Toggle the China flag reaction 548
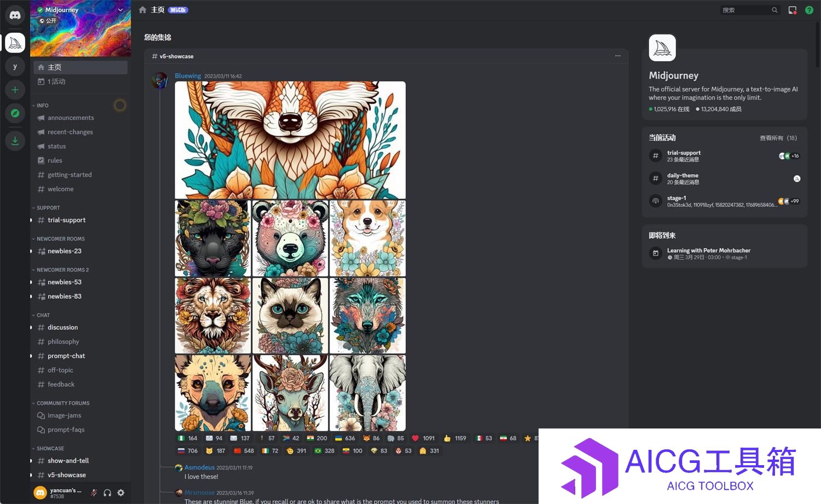Screen dimensions: 821x504 tap(244, 451)
